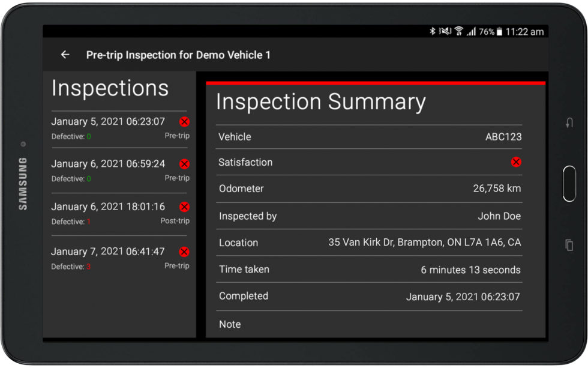Click the Satisfaction failed status icon
The image size is (588, 368).
516,162
